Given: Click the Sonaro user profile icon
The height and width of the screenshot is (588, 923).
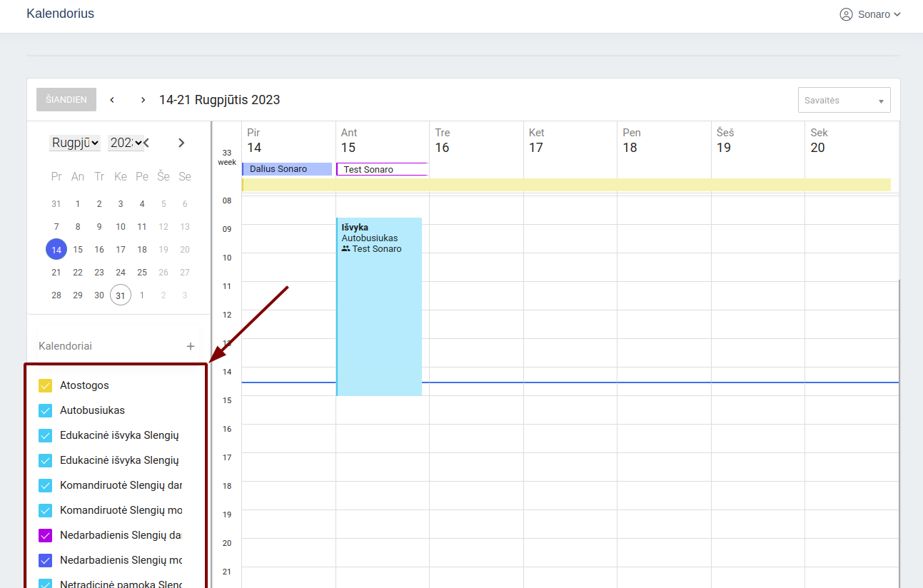Looking at the screenshot, I should (846, 14).
